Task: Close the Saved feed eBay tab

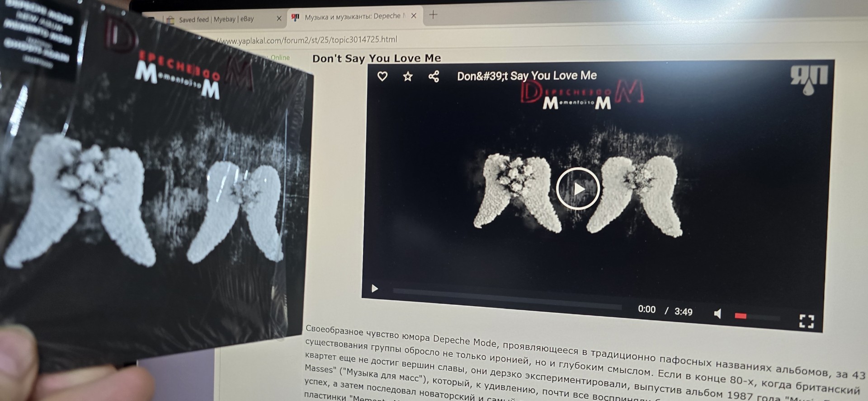Action: (278, 19)
